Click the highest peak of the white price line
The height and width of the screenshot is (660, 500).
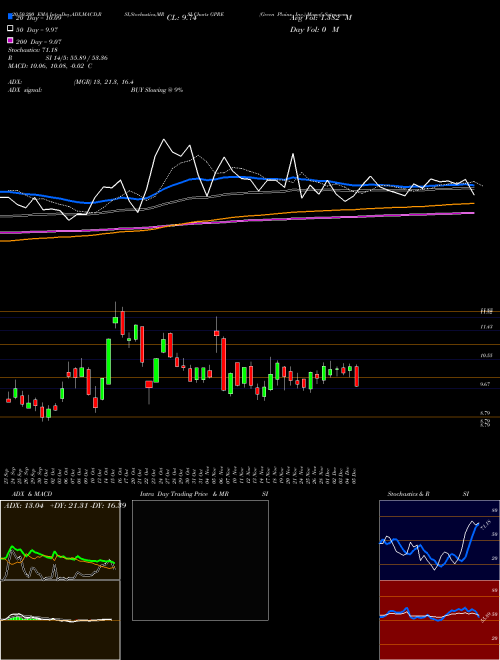point(164,140)
